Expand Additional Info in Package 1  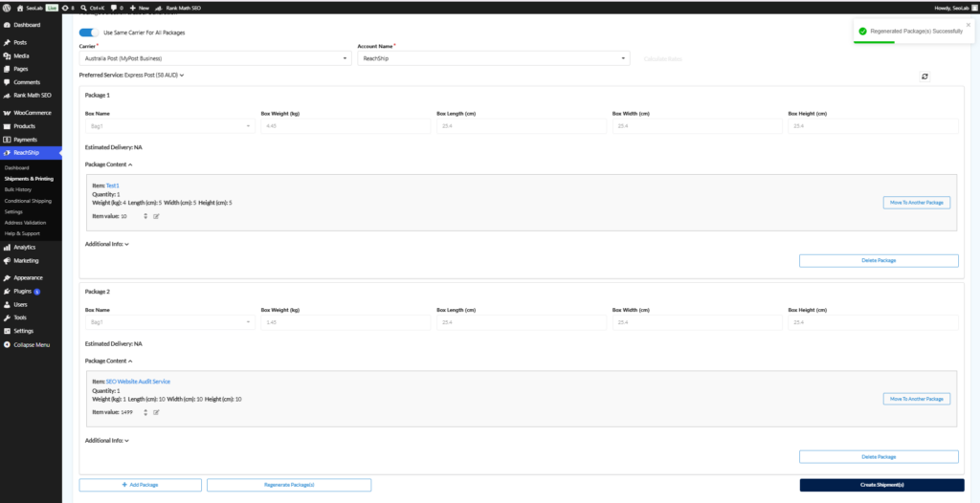tap(107, 244)
